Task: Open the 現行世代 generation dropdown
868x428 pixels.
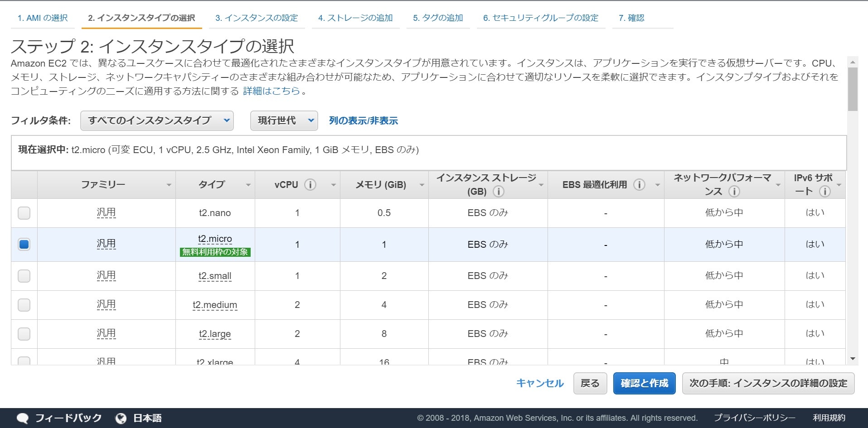Action: click(284, 120)
